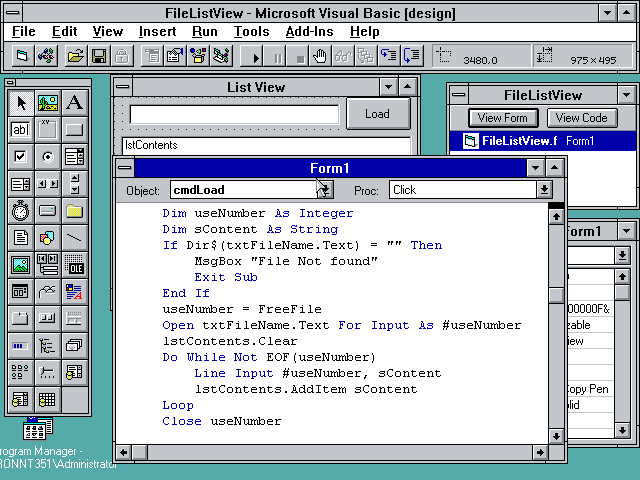Open the Run menu

[204, 31]
